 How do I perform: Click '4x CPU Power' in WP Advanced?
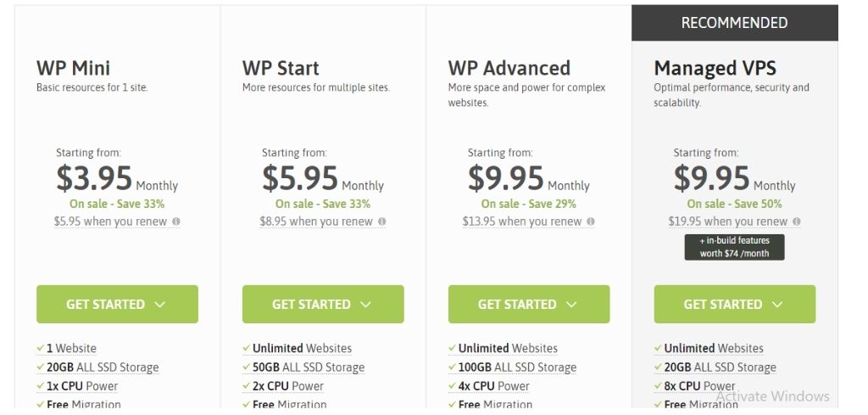coord(494,386)
